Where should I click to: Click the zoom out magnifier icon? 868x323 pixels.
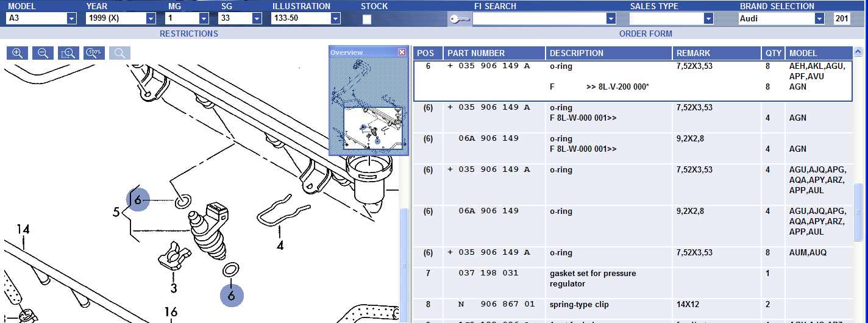point(43,53)
